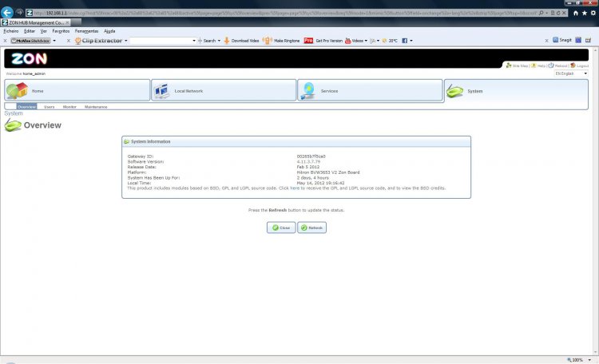The height and width of the screenshot is (364, 599).
Task: Open the Home section tab
Action: tap(77, 90)
